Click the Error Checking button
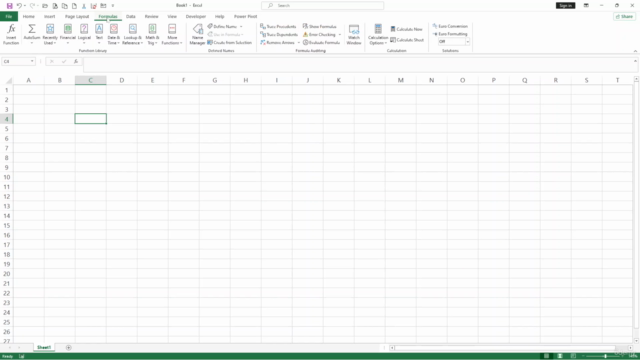This screenshot has width=640, height=360. click(x=319, y=35)
